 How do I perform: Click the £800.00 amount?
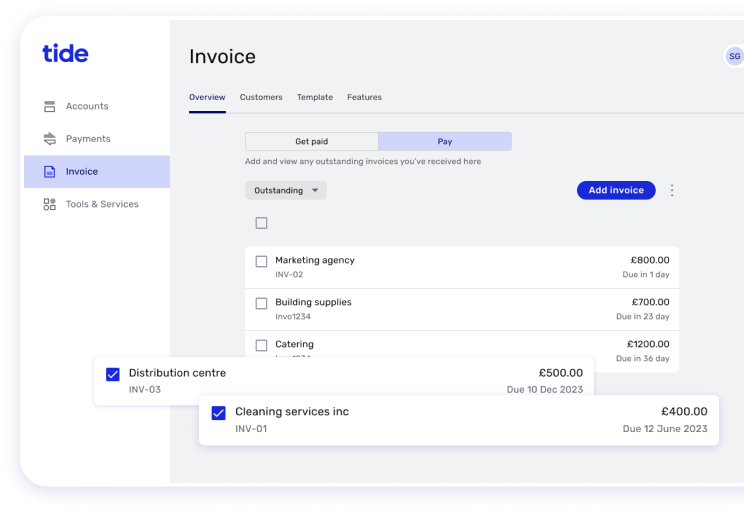pyautogui.click(x=650, y=260)
